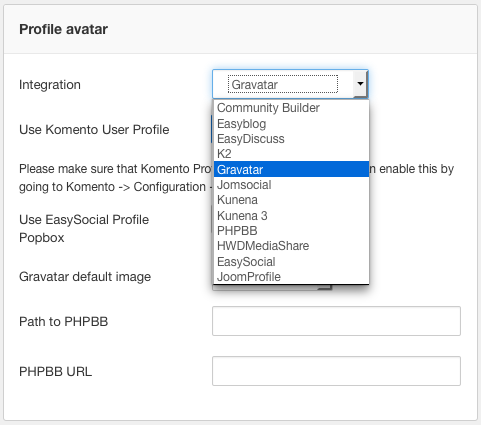Pick K2 from the dropdown list
481x425 pixels.
(x=291, y=154)
